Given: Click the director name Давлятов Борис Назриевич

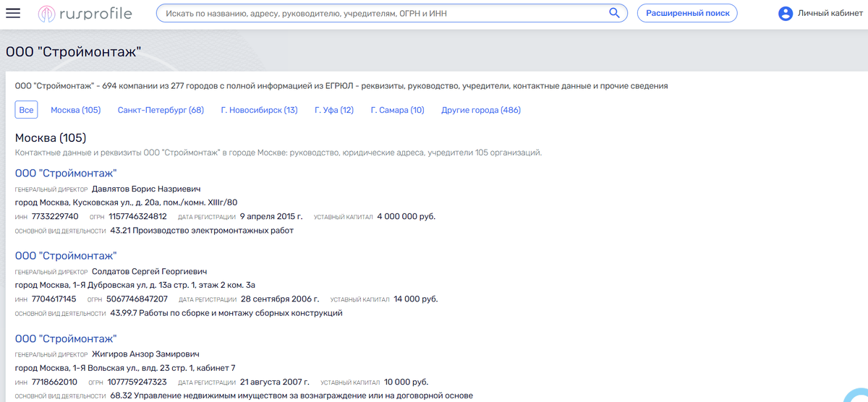Looking at the screenshot, I should coord(146,189).
